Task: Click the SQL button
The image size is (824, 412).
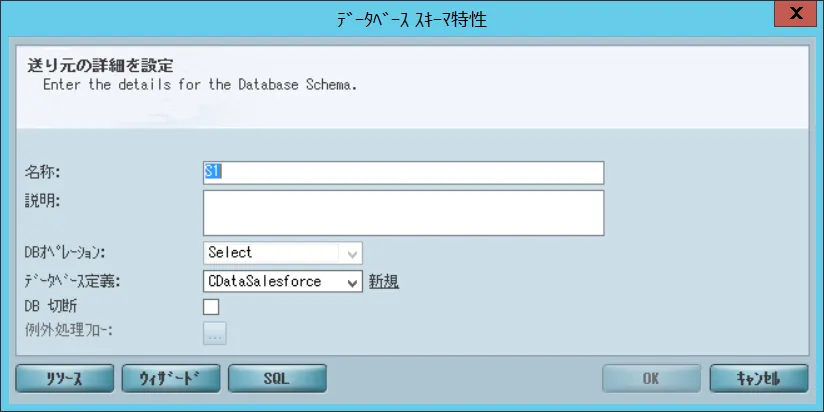Action: (x=277, y=378)
